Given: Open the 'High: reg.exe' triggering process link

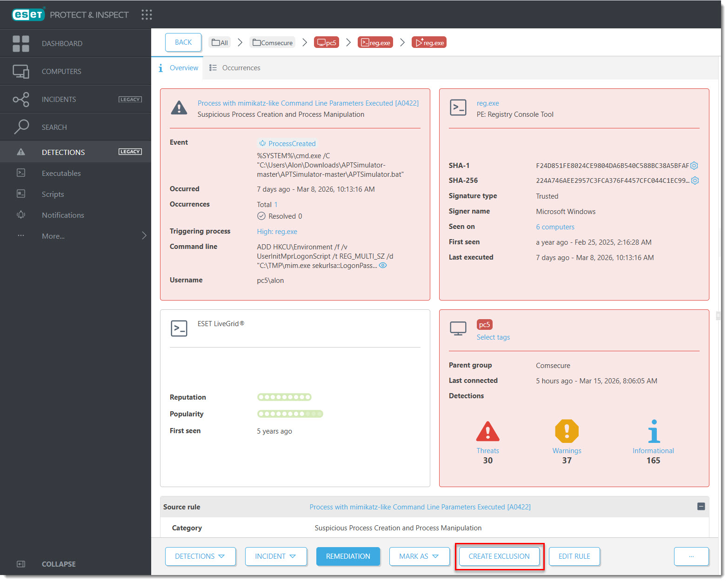Looking at the screenshot, I should tap(277, 232).
